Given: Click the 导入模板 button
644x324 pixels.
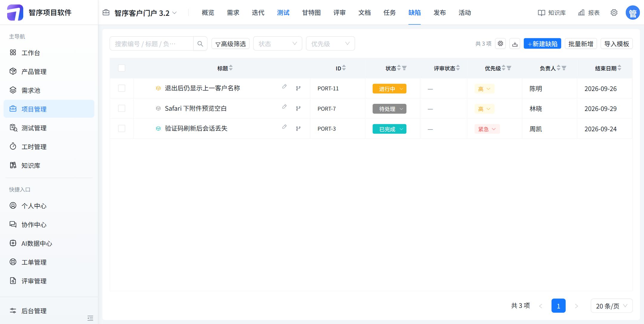Looking at the screenshot, I should coord(617,44).
